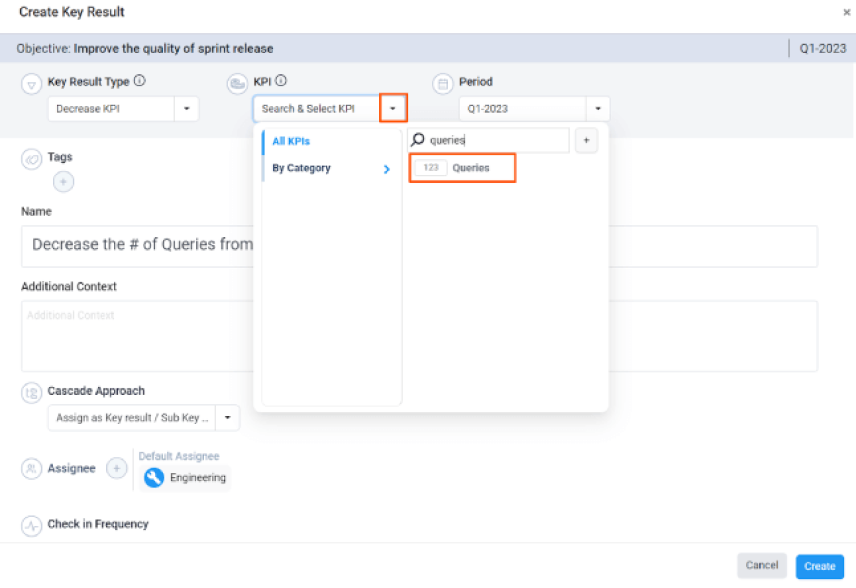Screen dimensions: 856x588
Task: Close the Create Key Result dialog
Action: pos(847,13)
